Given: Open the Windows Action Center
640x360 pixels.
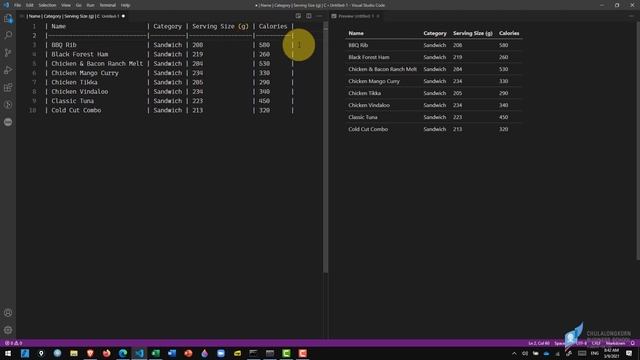Looking at the screenshot, I should pyautogui.click(x=629, y=353).
